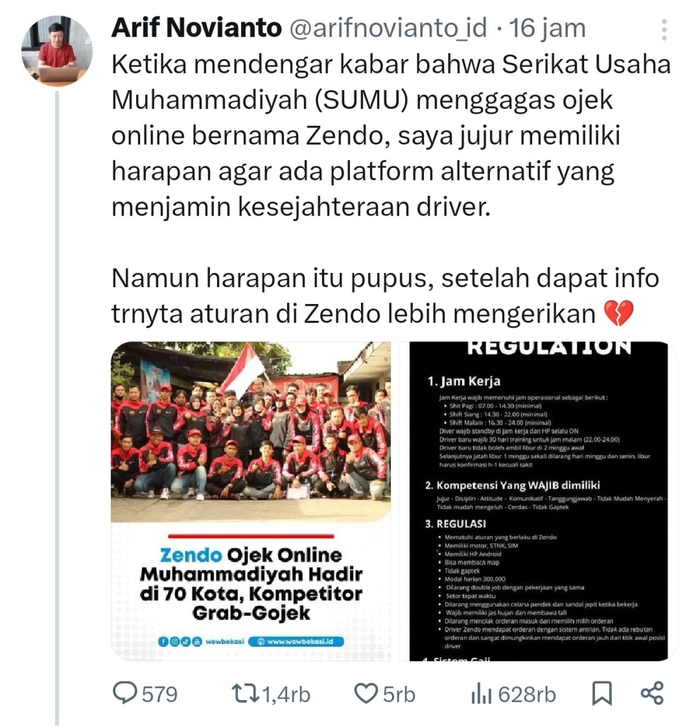This screenshot has width=700, height=728.
Task: Click the retweet arrows icon
Action: pos(246,694)
